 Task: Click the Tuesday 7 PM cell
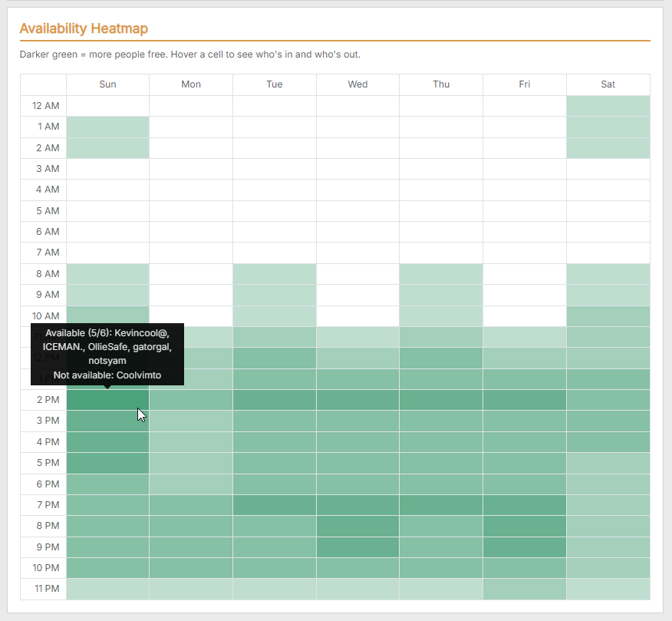275,505
